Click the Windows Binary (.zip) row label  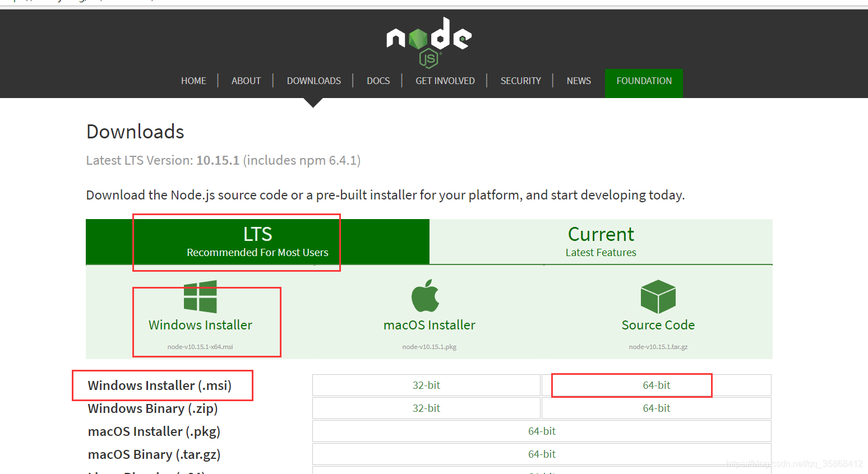pyautogui.click(x=153, y=408)
